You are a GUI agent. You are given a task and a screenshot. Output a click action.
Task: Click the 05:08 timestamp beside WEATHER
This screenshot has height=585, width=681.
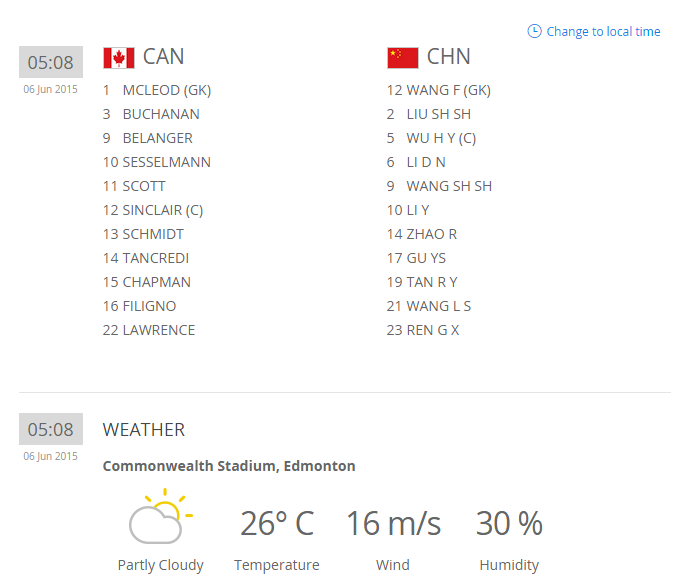50,430
